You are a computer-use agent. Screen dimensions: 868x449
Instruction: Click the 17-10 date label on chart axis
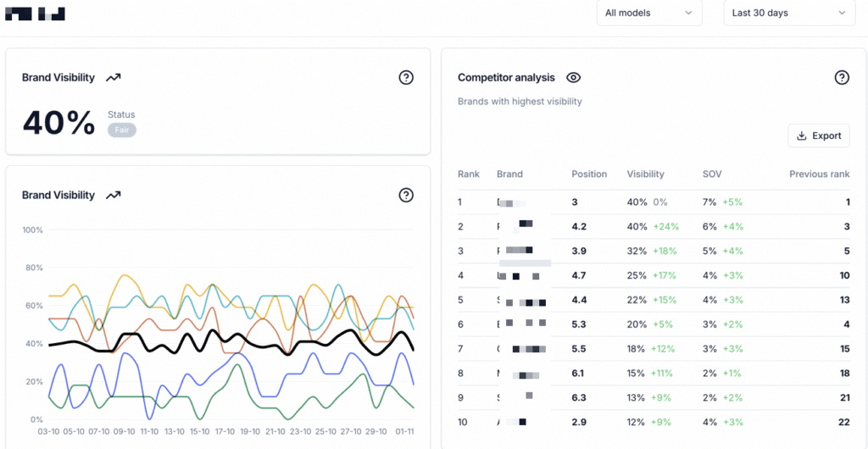point(225,431)
